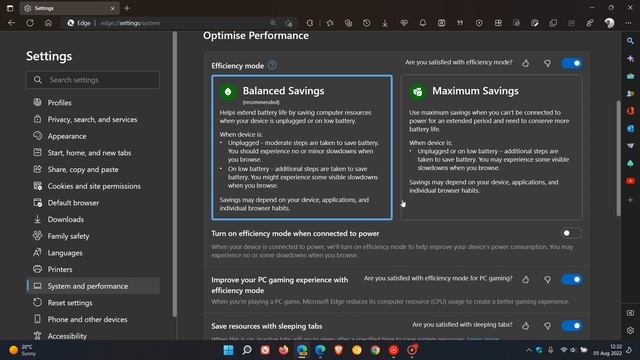Show hidden system tray icons
The width and height of the screenshot is (640, 360).
529,350
